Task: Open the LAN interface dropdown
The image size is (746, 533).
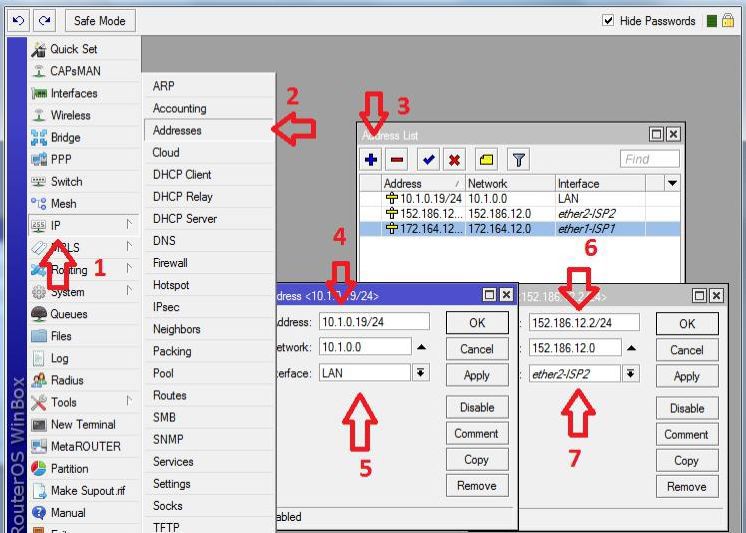Action: pos(421,373)
